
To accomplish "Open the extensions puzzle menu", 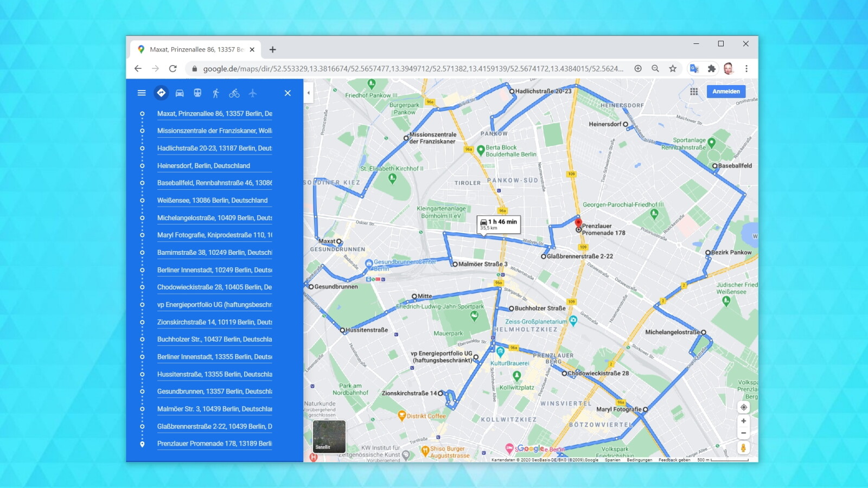I will click(711, 68).
